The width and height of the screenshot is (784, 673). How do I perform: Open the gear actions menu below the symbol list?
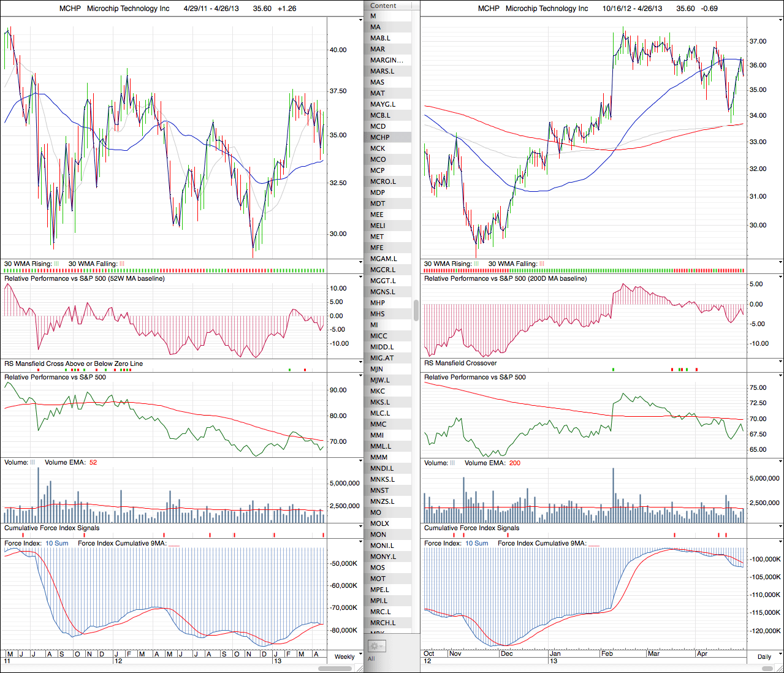[376, 647]
